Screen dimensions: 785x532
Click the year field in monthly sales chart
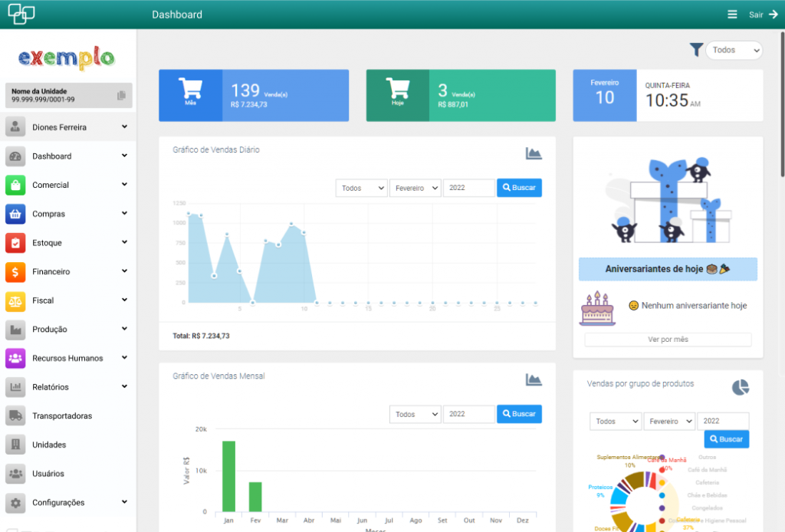coord(468,414)
